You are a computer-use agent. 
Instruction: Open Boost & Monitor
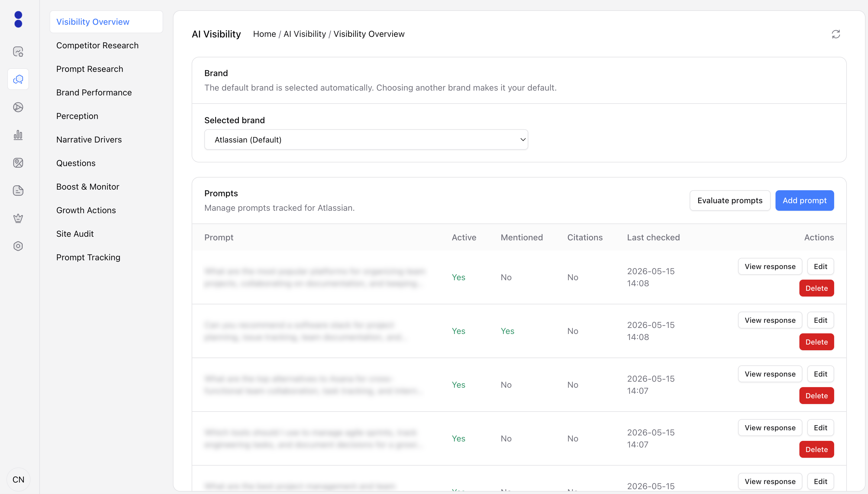(x=88, y=187)
